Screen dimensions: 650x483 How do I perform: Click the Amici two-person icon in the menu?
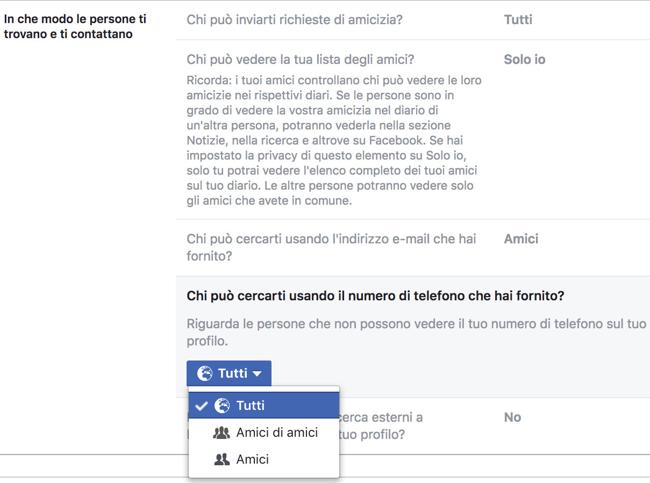222,460
